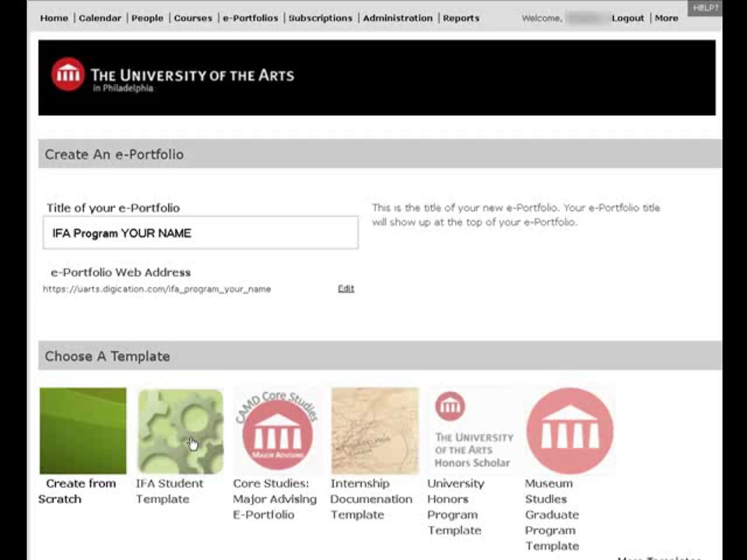The image size is (747, 560).
Task: Open the Calendar menu item
Action: [100, 18]
